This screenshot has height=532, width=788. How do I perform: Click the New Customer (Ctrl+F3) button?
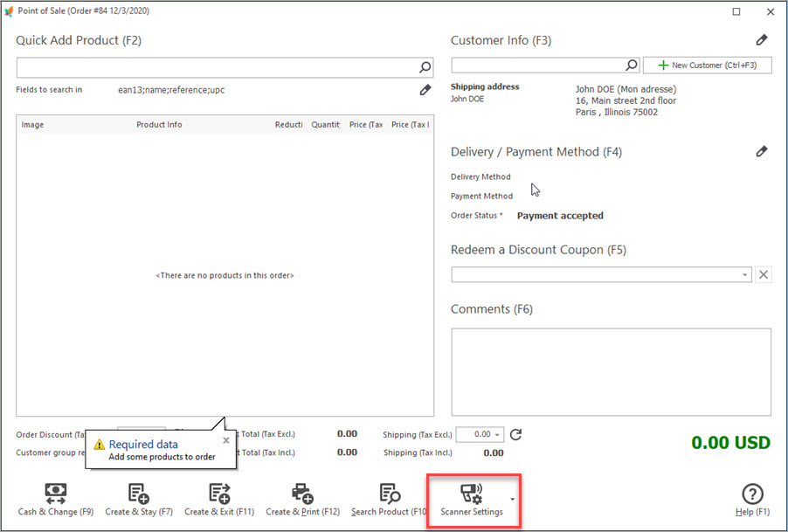708,66
